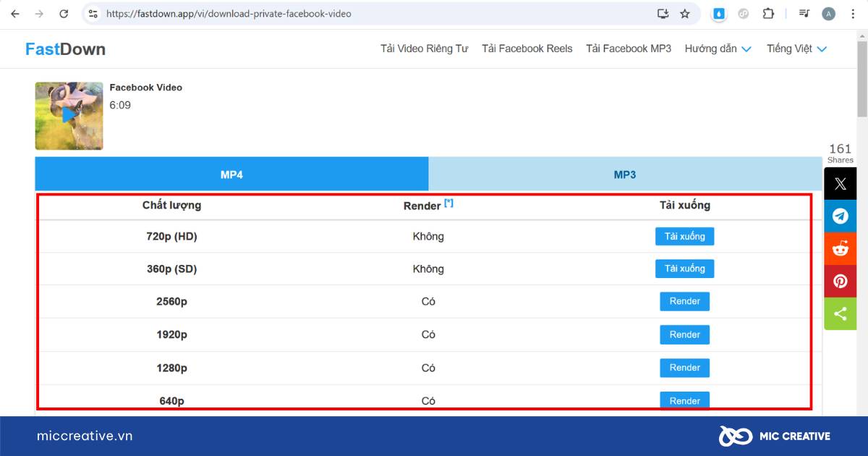The height and width of the screenshot is (456, 868).
Task: Click the Tải xuống column header
Action: (685, 205)
